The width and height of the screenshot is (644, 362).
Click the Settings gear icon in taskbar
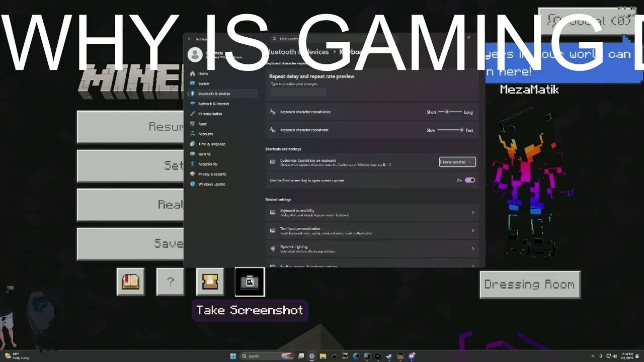[x=311, y=356]
